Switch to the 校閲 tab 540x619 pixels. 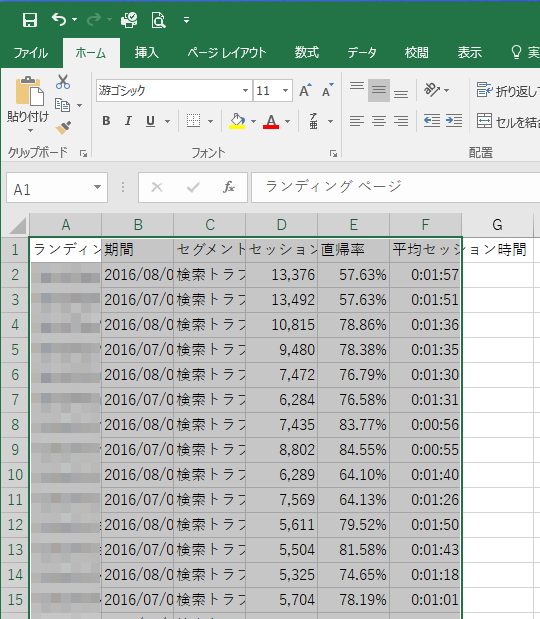tap(416, 53)
